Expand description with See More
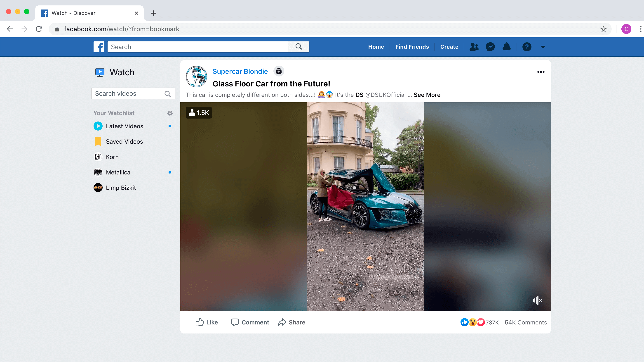This screenshot has height=362, width=644. [x=427, y=95]
